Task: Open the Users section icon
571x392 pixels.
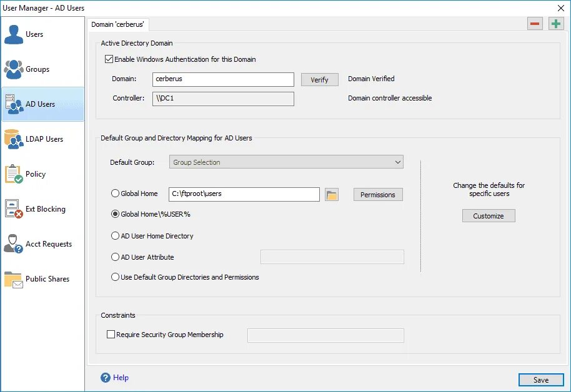Action: [x=14, y=34]
